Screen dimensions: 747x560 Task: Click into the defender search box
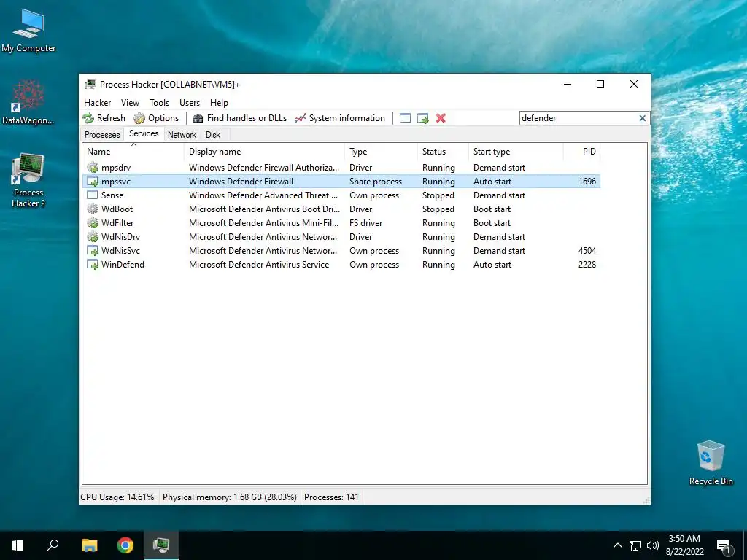pos(578,118)
